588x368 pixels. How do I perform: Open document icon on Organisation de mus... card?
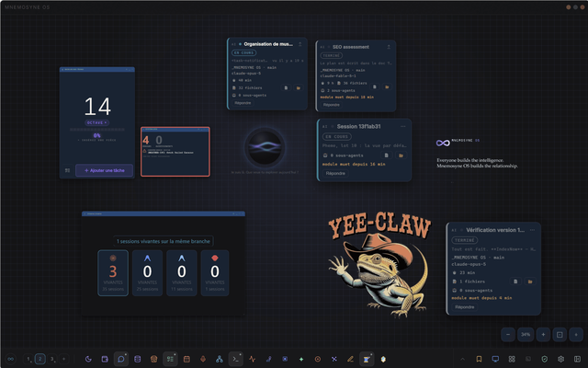286,88
